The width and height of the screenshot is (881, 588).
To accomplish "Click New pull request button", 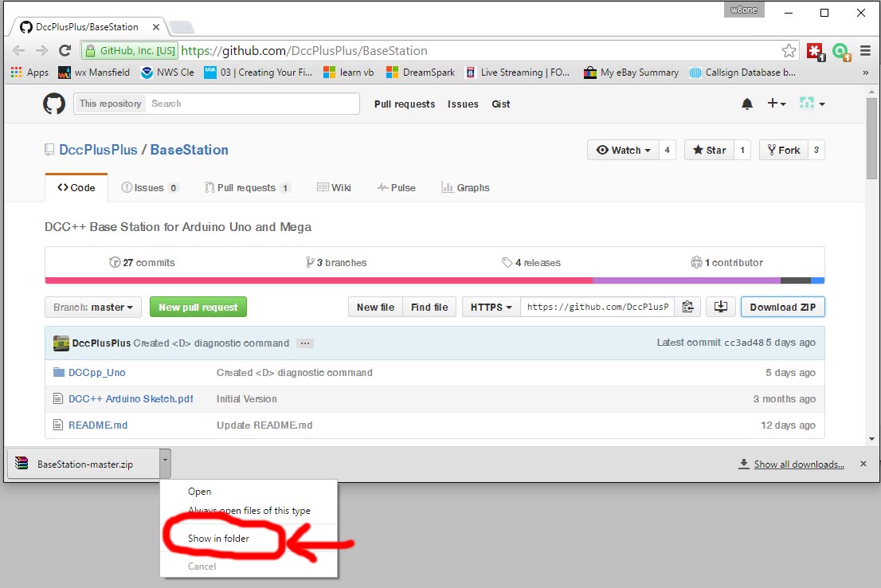I will tap(198, 307).
